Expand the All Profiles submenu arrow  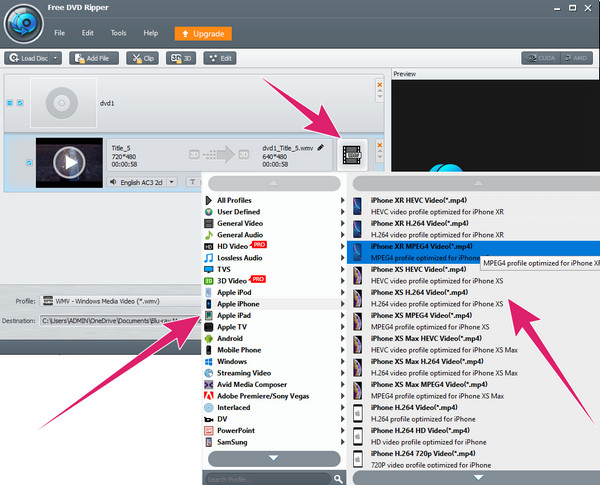(x=342, y=200)
